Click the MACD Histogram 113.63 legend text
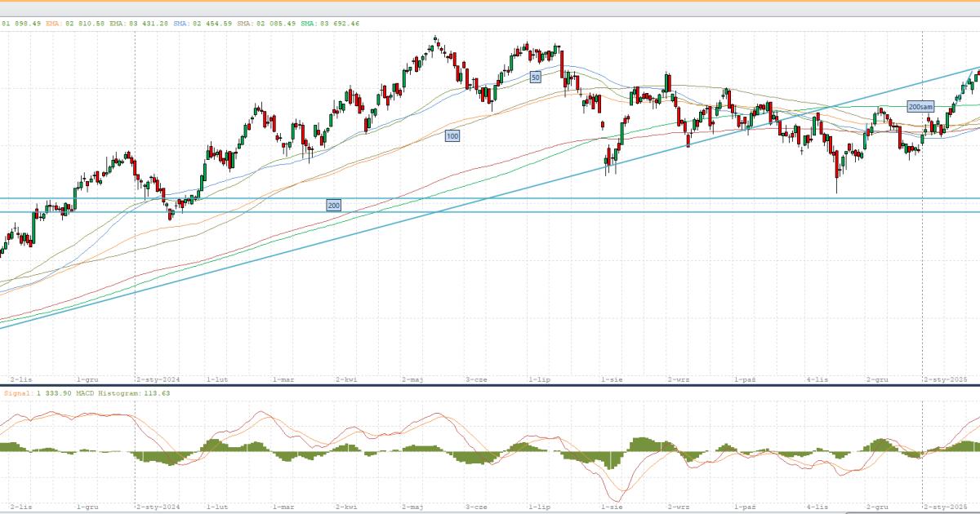This screenshot has width=980, height=514. pos(121,393)
